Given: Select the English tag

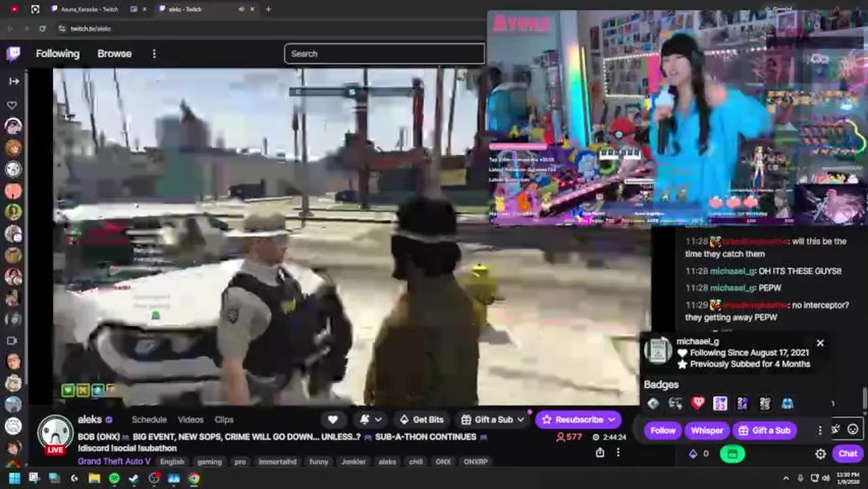Looking at the screenshot, I should (172, 462).
